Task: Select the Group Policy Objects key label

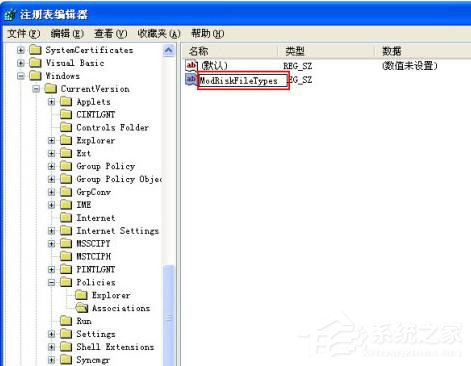Action: tap(119, 179)
